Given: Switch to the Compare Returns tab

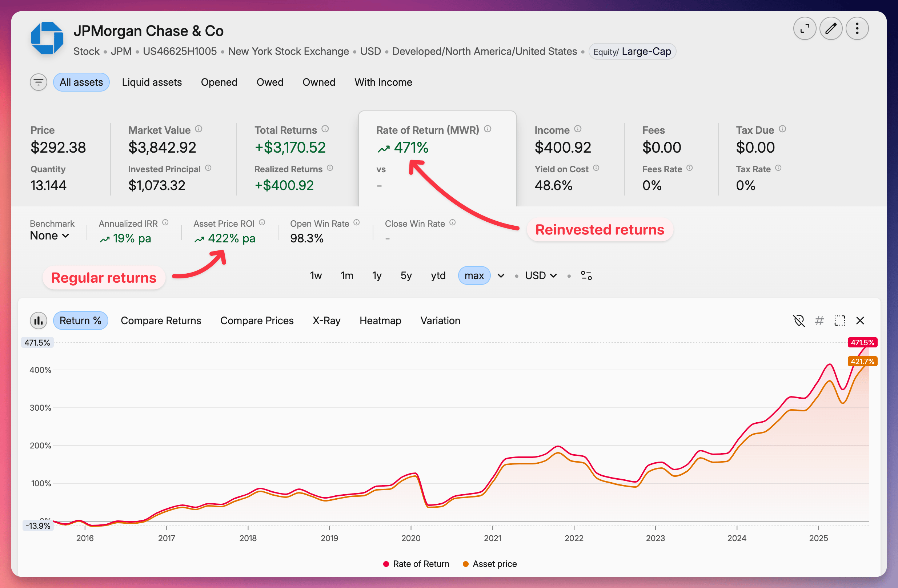Looking at the screenshot, I should click(x=161, y=321).
